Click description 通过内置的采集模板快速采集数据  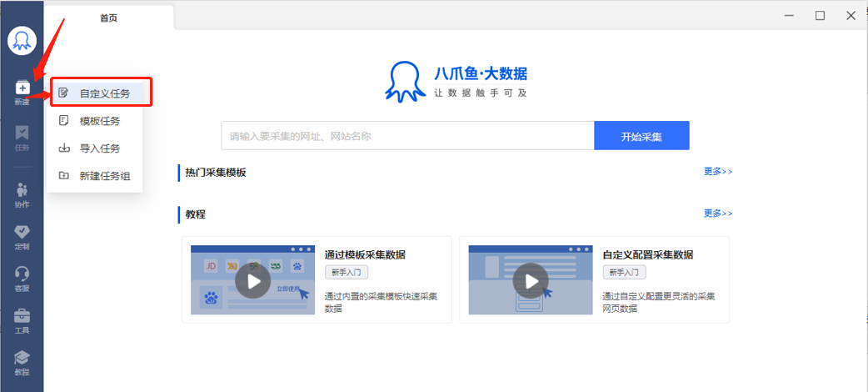coord(381,303)
